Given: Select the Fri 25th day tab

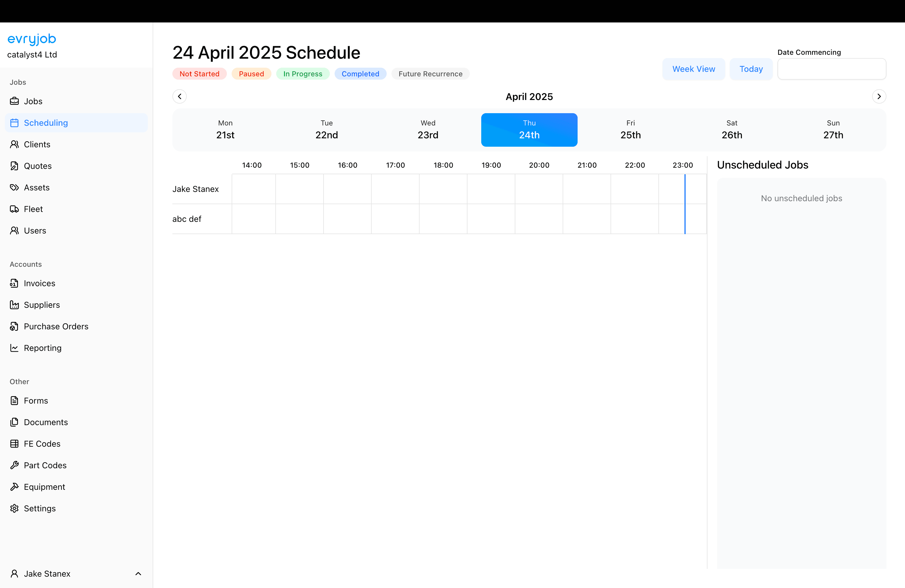Looking at the screenshot, I should pos(631,130).
